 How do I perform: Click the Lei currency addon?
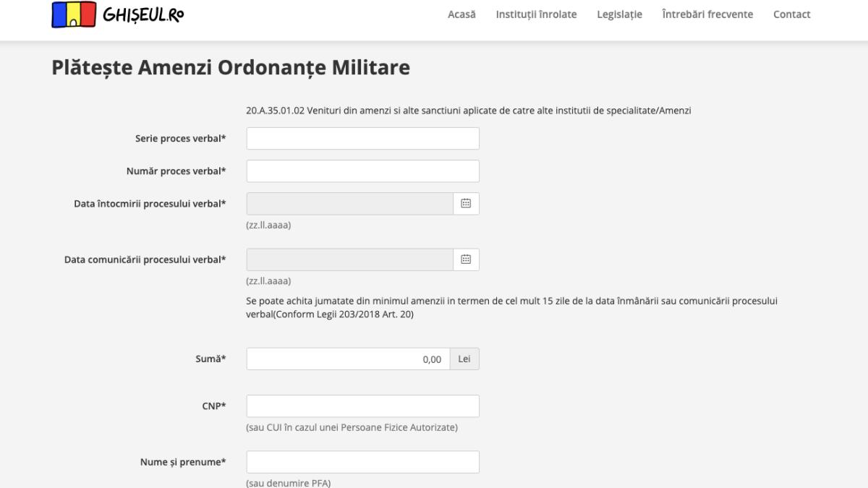[464, 359]
